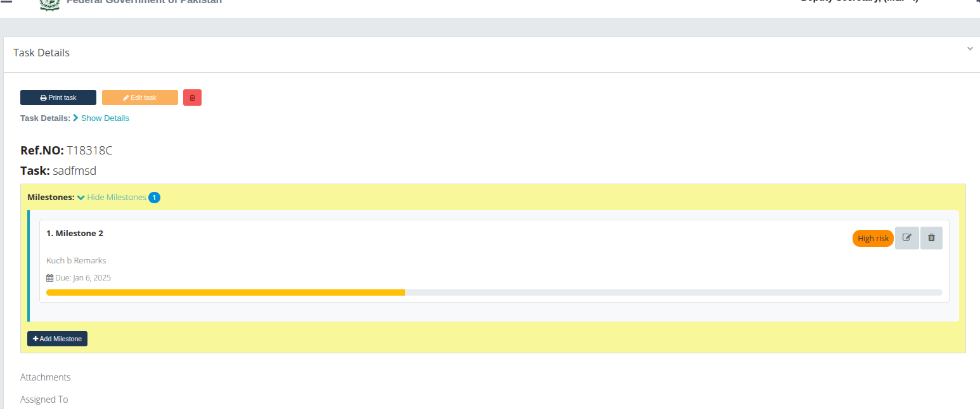Open the Deputy Secretary user menu

click(859, 2)
